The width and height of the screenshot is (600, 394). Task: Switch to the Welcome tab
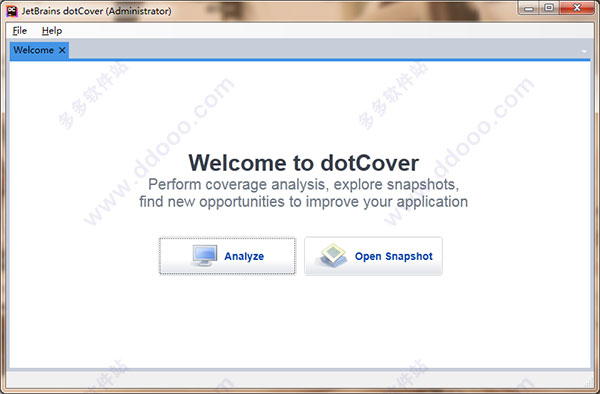pyautogui.click(x=34, y=50)
